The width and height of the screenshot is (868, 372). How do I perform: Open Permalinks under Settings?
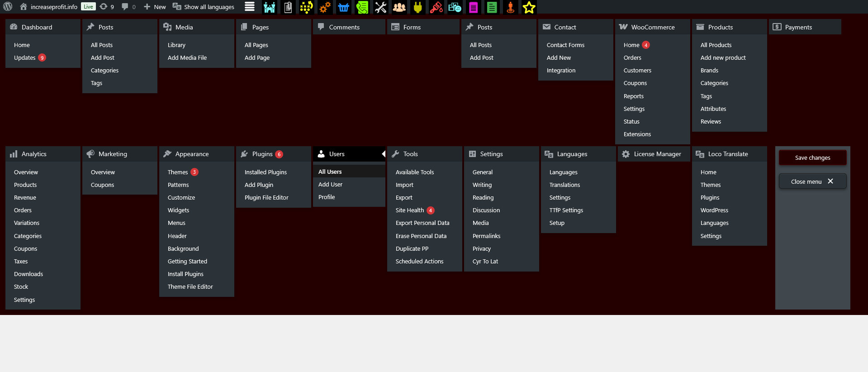486,236
